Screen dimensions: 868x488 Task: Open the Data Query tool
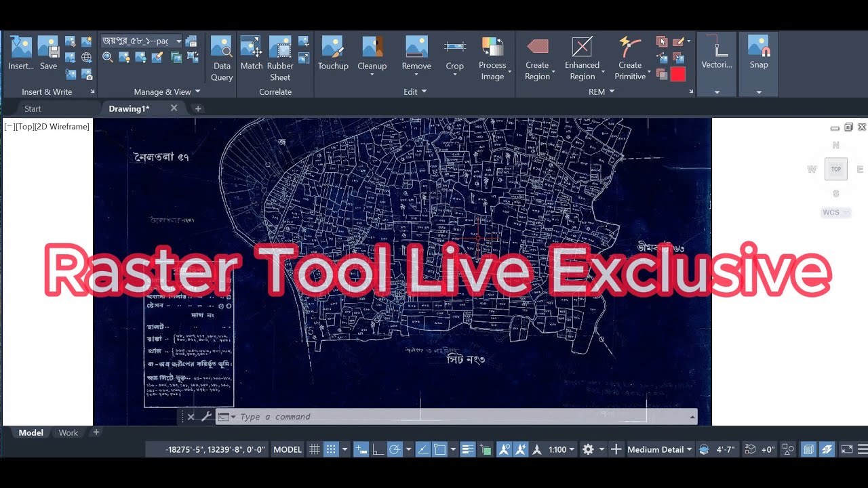click(x=222, y=58)
